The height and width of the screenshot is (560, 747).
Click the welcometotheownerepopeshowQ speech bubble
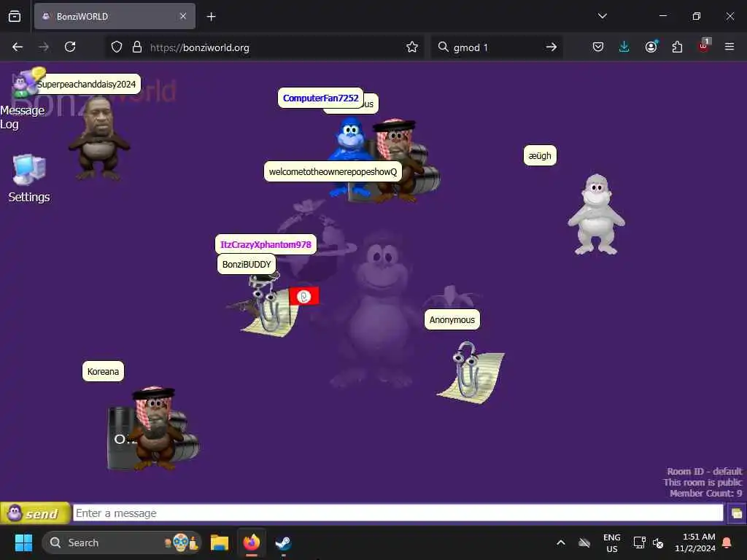click(x=333, y=172)
